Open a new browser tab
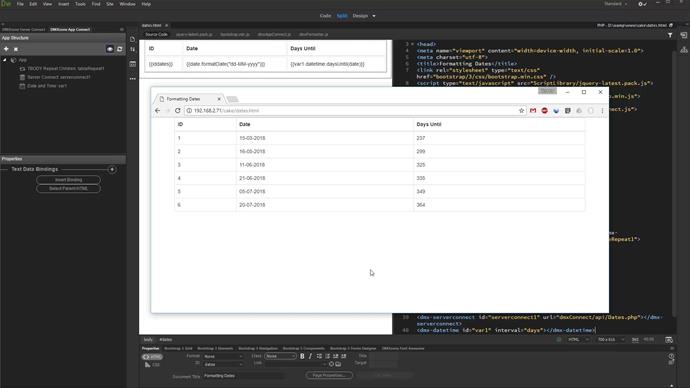The image size is (690, 388). click(x=232, y=99)
